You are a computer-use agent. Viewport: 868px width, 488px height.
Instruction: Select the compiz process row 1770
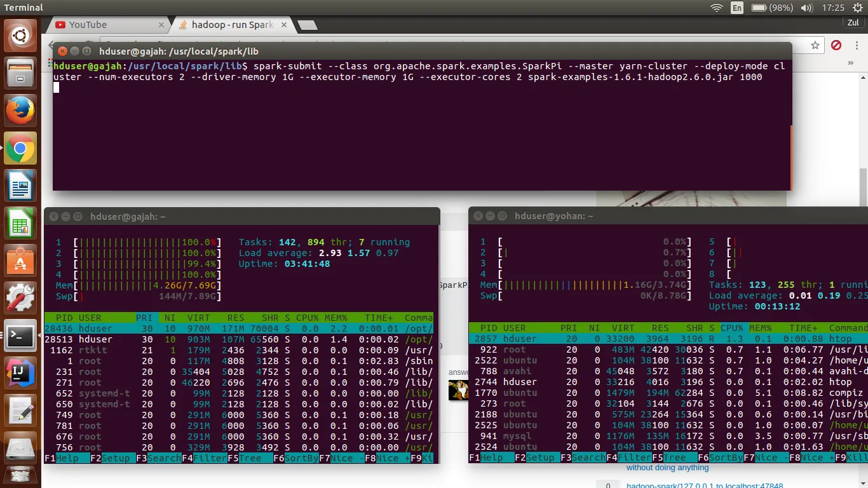668,393
